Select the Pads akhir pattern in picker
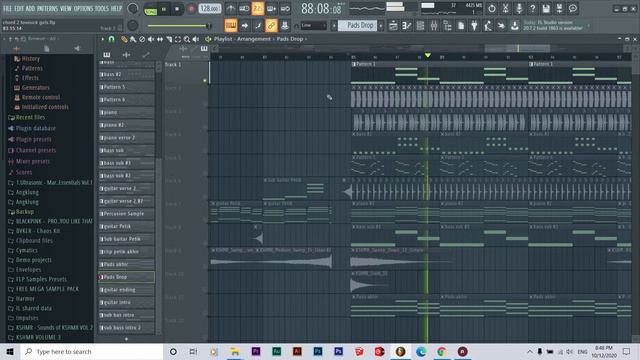Viewport: 640px width, 360px height. click(127, 264)
